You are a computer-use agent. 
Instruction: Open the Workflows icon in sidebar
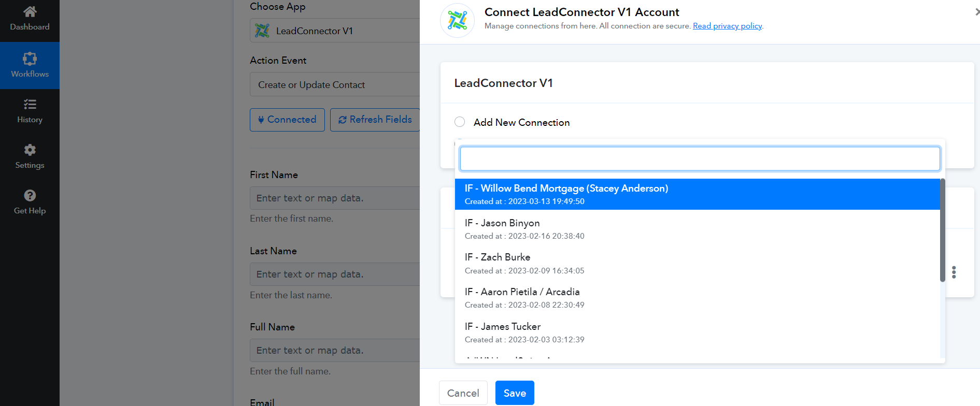[30, 59]
